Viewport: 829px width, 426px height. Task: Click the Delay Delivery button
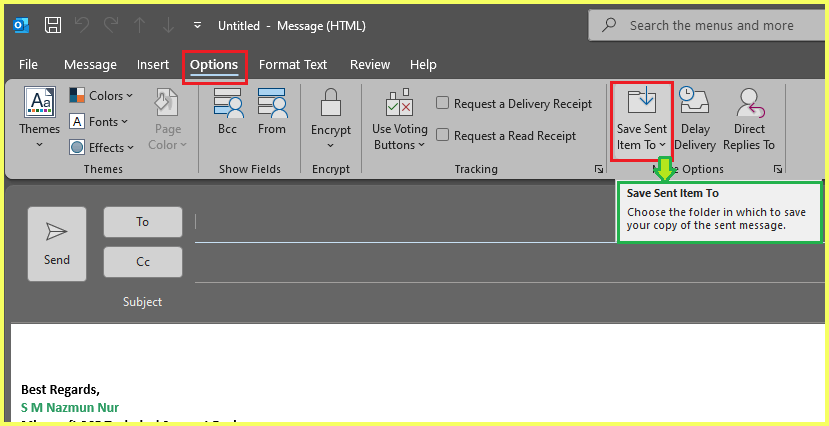click(695, 120)
